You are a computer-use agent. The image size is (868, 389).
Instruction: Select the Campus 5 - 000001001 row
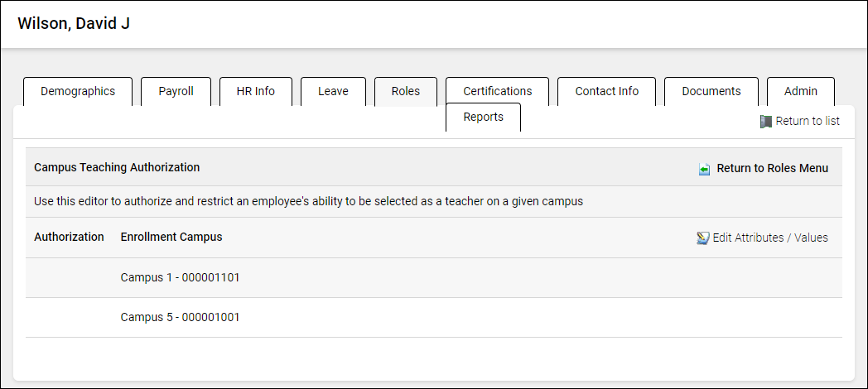[180, 317]
